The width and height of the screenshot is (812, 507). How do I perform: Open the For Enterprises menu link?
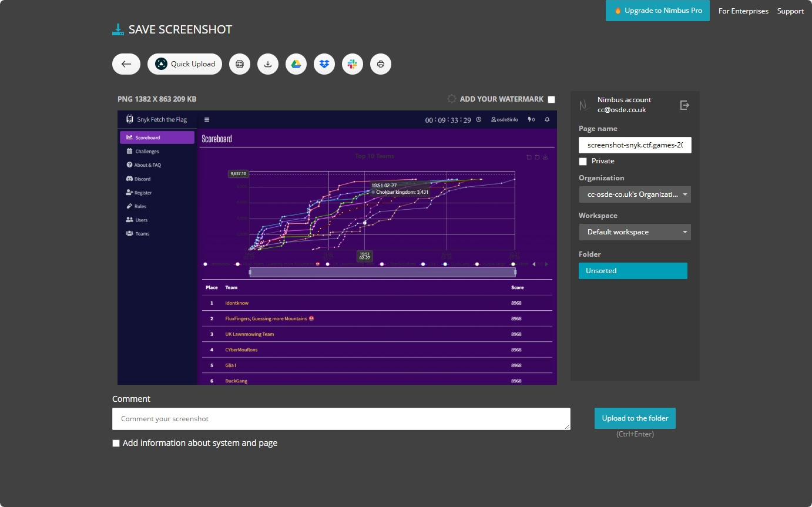[743, 11]
